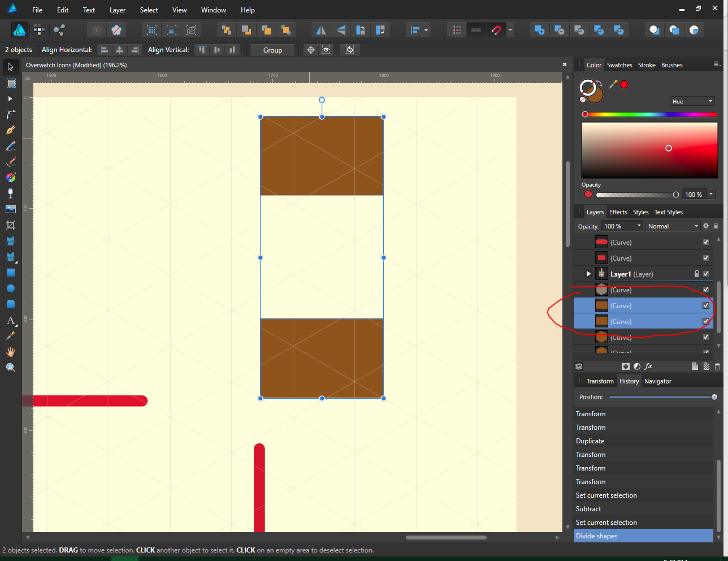Toggle visibility of red pill Curve layer
The height and width of the screenshot is (561, 728).
706,242
